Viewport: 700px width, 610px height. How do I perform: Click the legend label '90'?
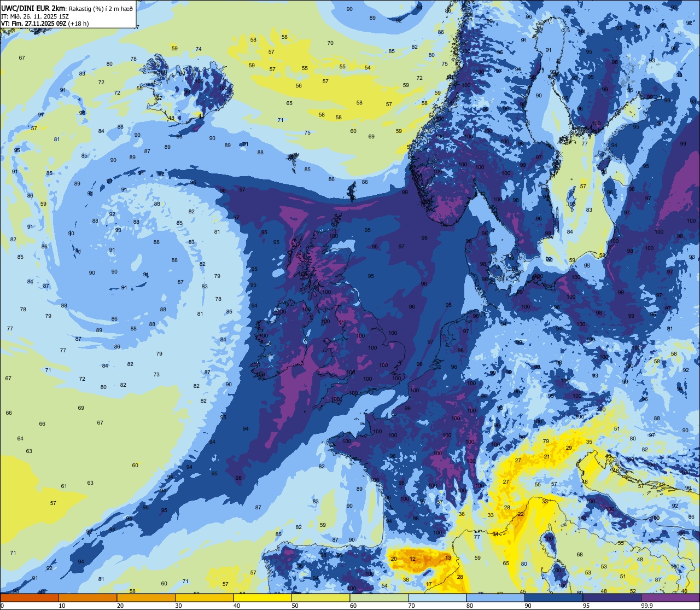[x=528, y=606]
